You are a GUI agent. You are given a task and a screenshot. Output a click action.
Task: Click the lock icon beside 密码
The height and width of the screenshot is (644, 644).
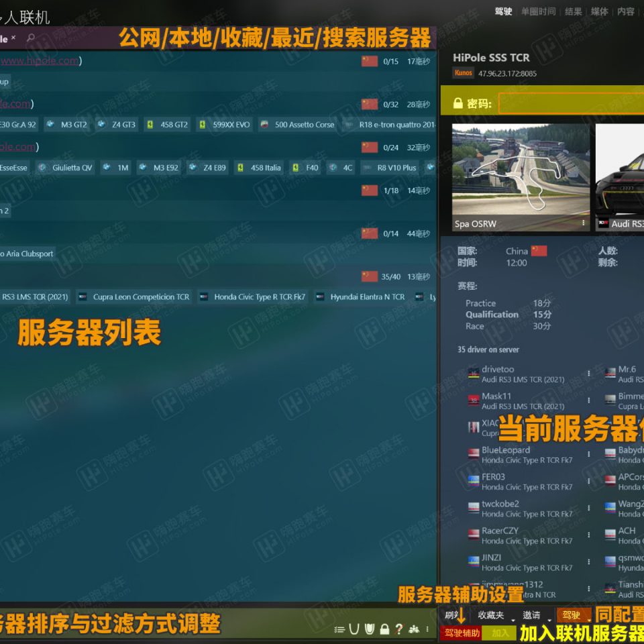click(x=458, y=103)
